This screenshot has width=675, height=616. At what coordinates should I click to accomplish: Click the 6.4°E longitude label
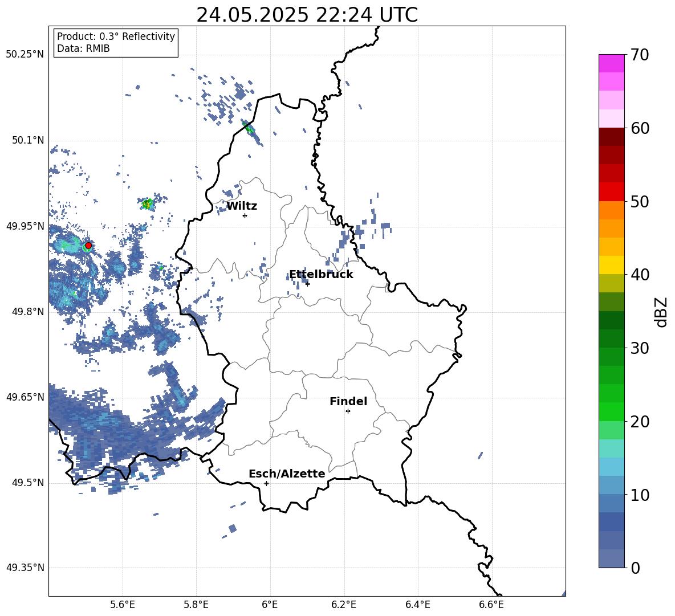click(x=418, y=605)
